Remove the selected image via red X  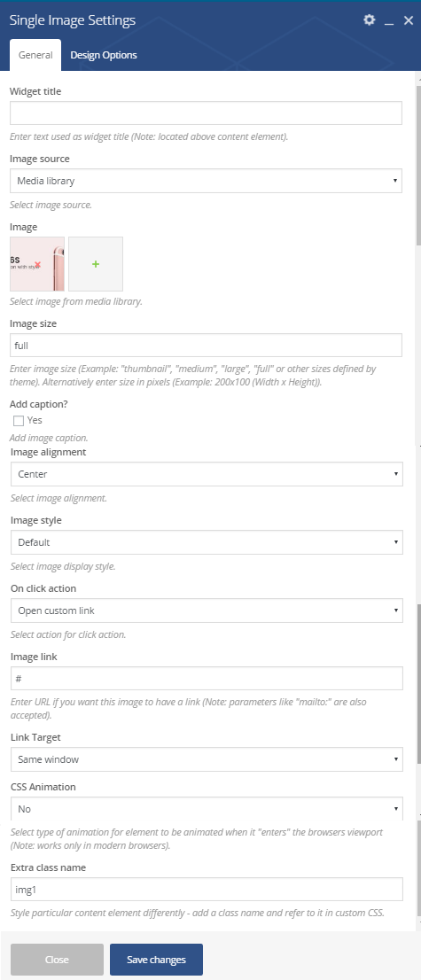coord(38,265)
